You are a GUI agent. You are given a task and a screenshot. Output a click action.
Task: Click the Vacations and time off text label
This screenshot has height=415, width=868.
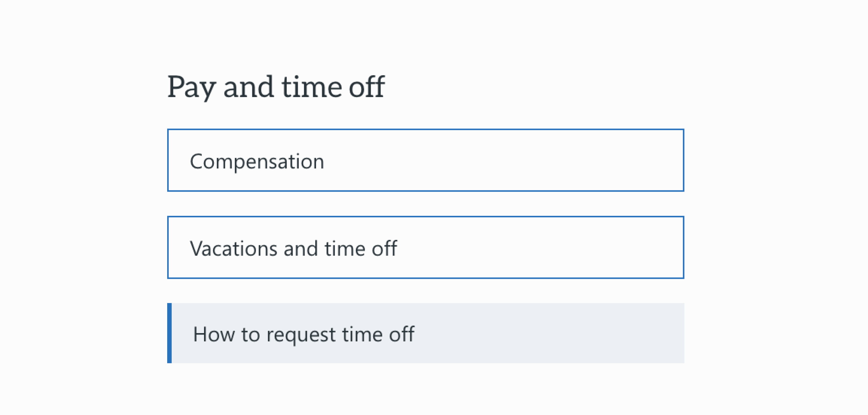(293, 249)
